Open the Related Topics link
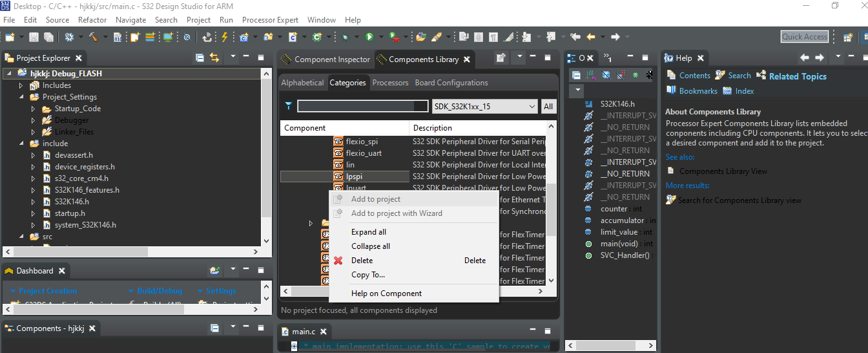This screenshot has height=353, width=868. (x=798, y=76)
